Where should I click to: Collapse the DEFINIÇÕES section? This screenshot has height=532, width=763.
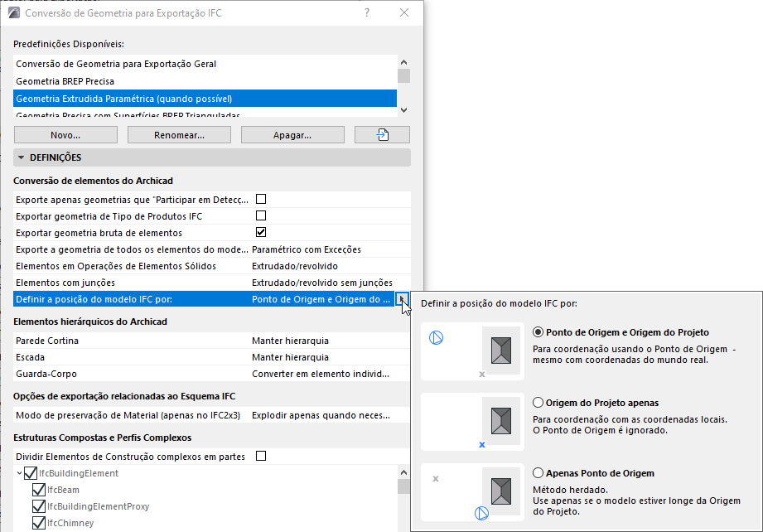(21, 157)
